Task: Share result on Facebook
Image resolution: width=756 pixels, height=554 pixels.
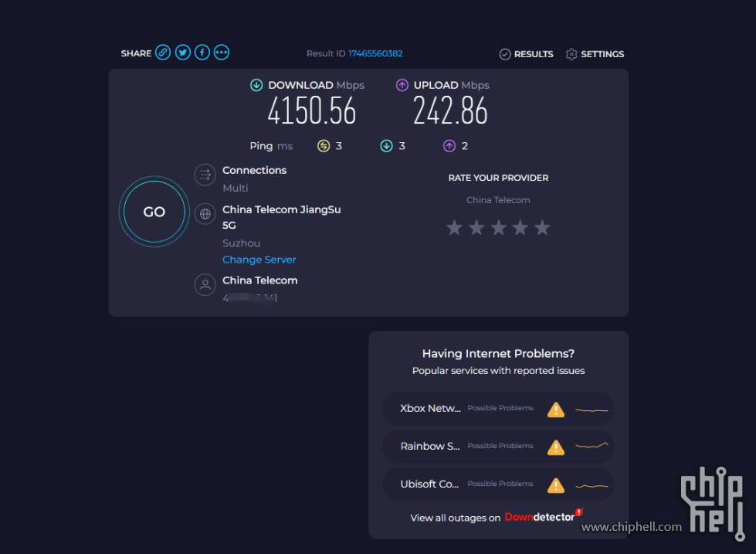Action: tap(202, 53)
